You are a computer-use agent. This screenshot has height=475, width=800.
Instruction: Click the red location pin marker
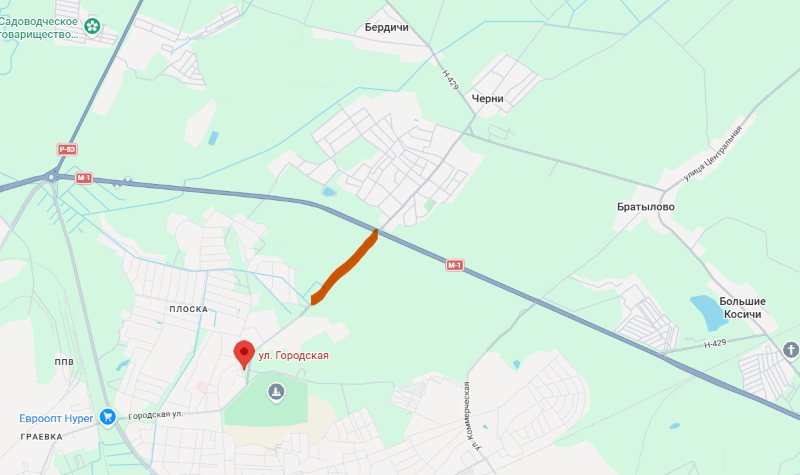point(244,355)
